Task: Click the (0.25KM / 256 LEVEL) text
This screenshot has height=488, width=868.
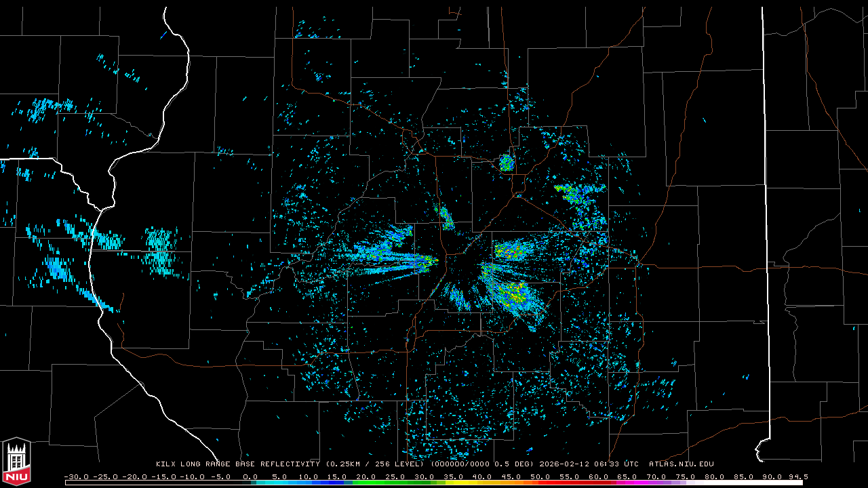Action: click(375, 464)
